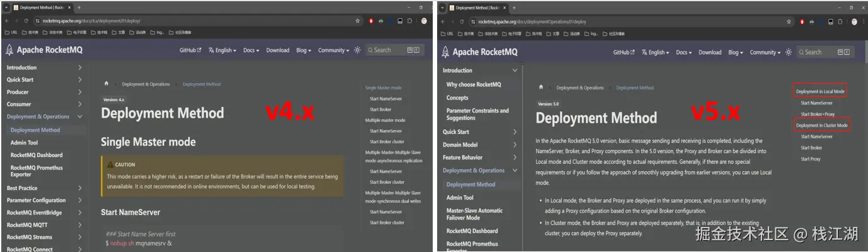Open Blog dropdown in left window
Screen dimensions: 868x252
click(304, 50)
